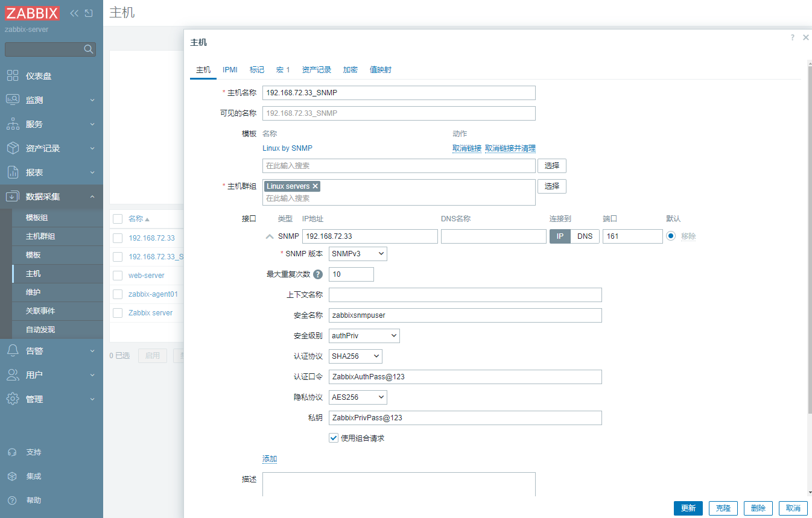
Task: Switch to the 标记 tags tab
Action: point(257,70)
